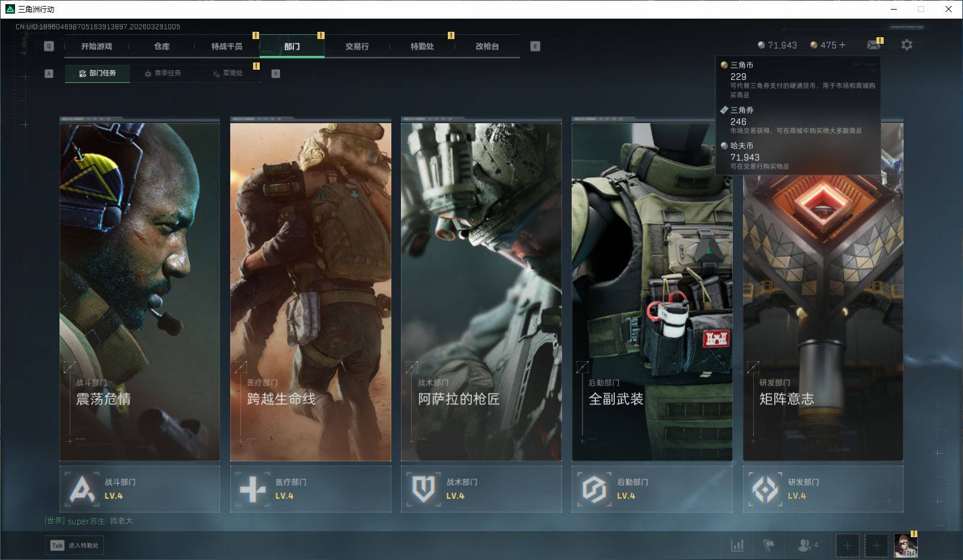963x560 pixels.
Task: Open the 改枪台 tab
Action: click(x=487, y=46)
